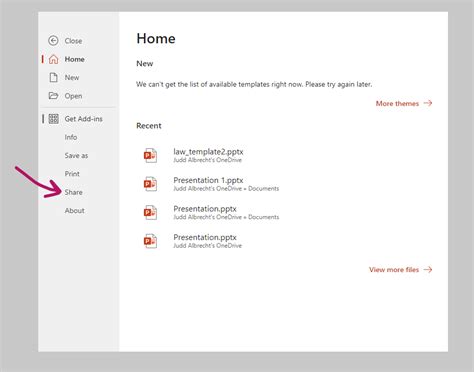This screenshot has width=474, height=372.
Task: Click the templates unavailable message text
Action: click(x=254, y=84)
